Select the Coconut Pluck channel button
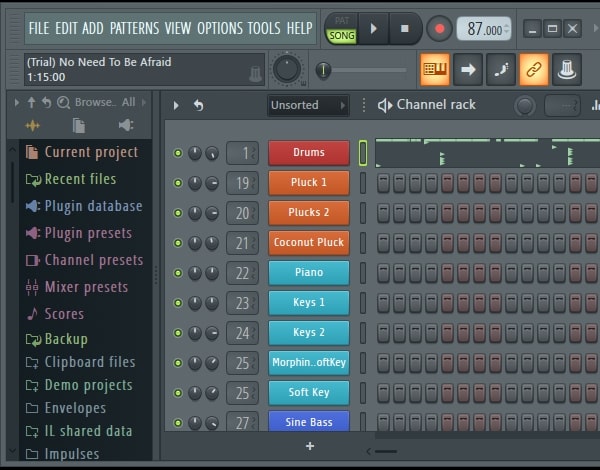Image resolution: width=600 pixels, height=470 pixels. (x=309, y=243)
